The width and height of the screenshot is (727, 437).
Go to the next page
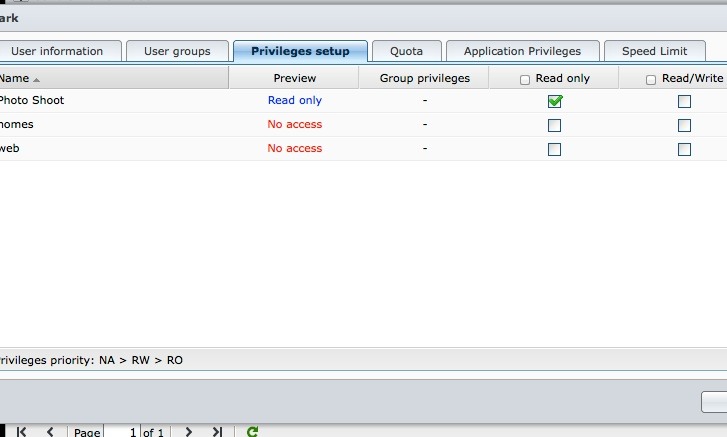coord(189,432)
